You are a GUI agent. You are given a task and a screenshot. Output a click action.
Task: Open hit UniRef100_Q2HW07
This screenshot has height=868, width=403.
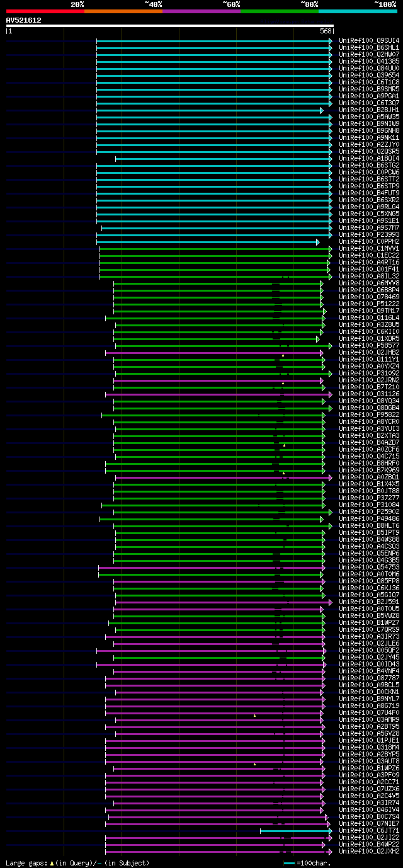[369, 54]
